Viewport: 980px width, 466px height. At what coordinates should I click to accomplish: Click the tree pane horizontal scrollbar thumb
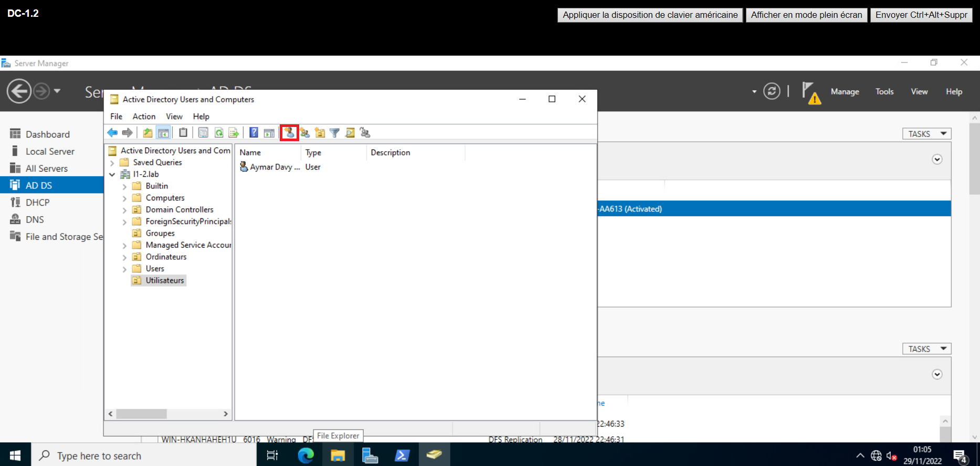point(141,414)
